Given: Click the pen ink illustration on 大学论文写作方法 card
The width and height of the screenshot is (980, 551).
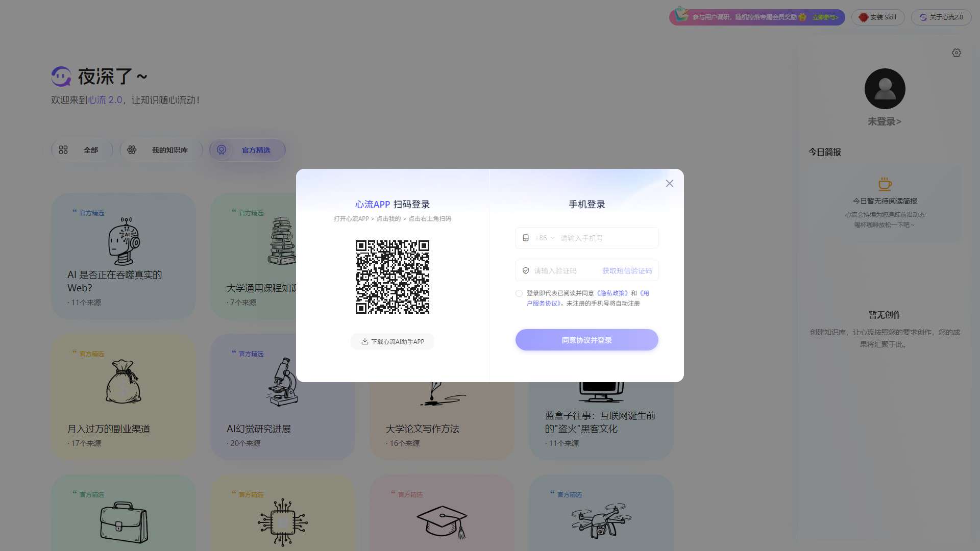Looking at the screenshot, I should click(x=442, y=394).
